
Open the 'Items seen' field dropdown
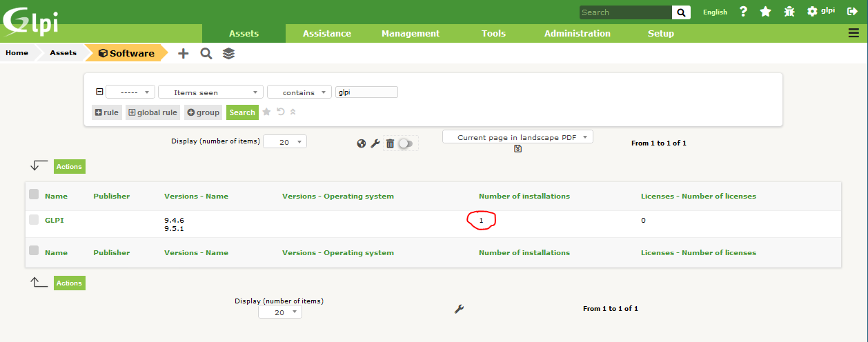(x=210, y=92)
